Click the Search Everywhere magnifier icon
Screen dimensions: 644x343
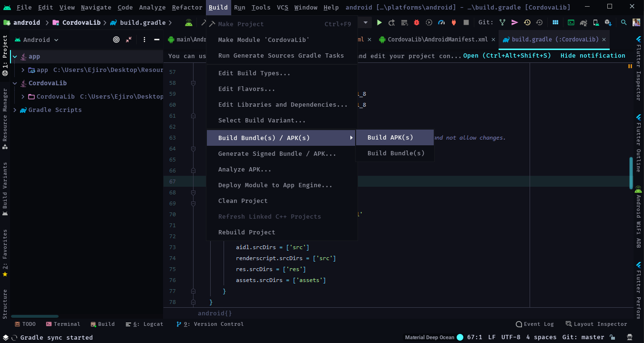624,22
